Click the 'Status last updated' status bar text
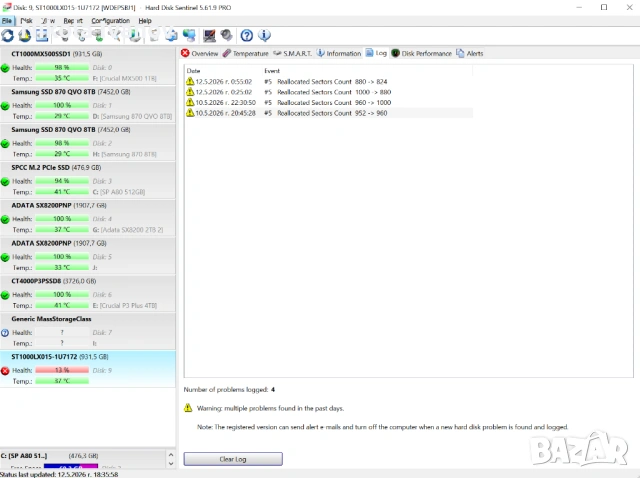This screenshot has width=640, height=478. 59,474
